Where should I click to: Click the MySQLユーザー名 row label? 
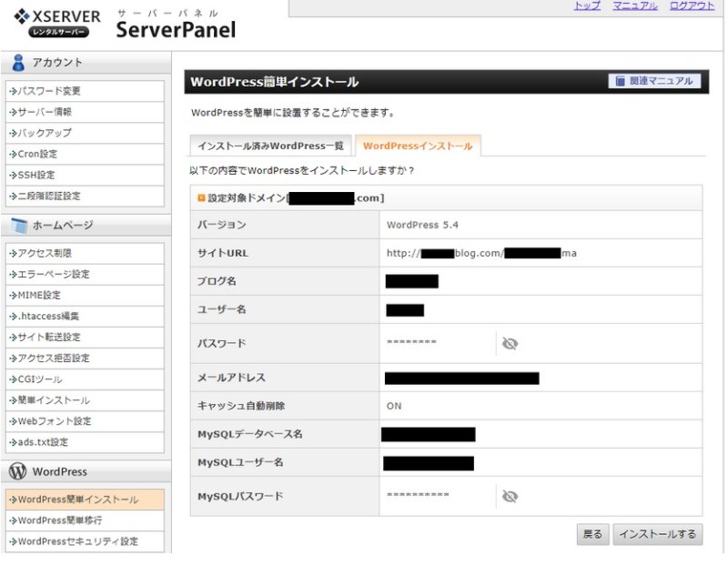point(240,462)
